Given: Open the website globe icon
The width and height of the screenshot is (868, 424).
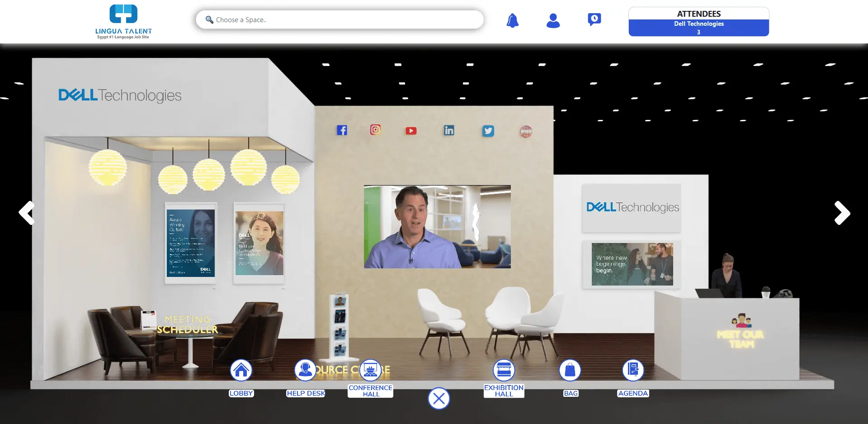Looking at the screenshot, I should point(526,131).
